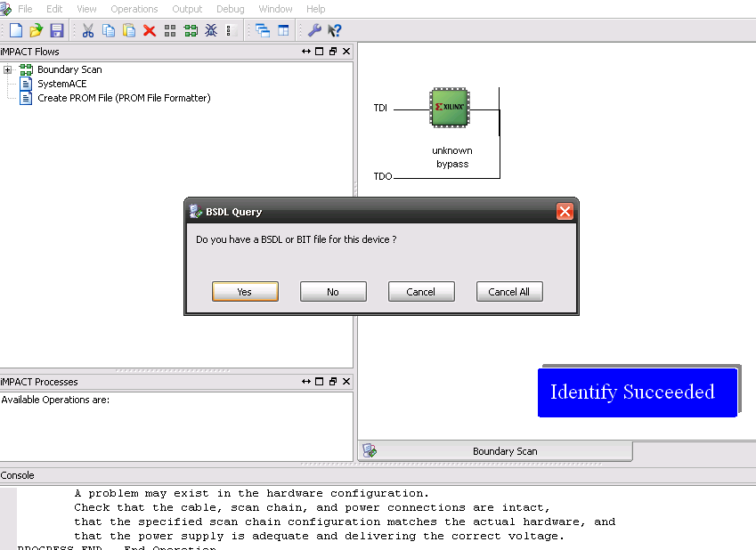This screenshot has height=550, width=756.
Task: Click the TDO label in the chain
Action: pyautogui.click(x=383, y=176)
